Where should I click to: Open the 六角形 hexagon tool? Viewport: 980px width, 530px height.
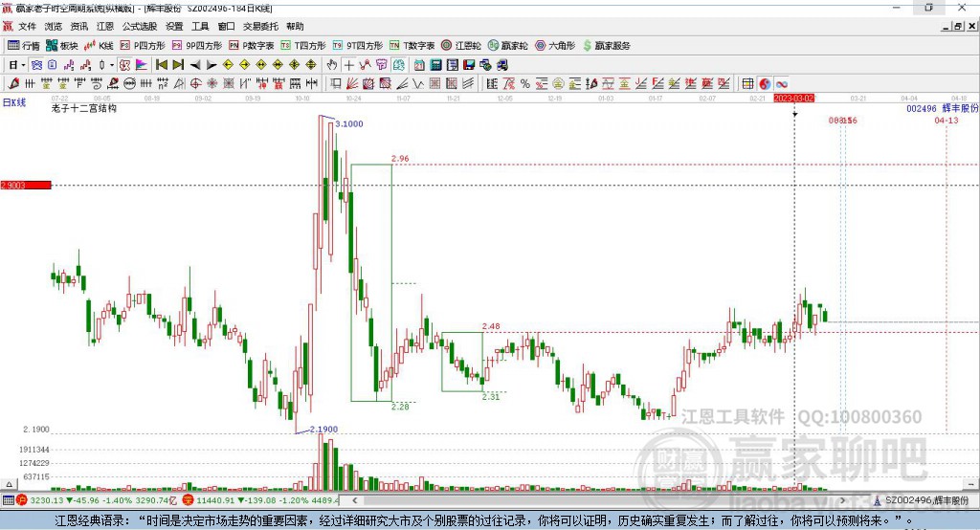click(x=555, y=46)
